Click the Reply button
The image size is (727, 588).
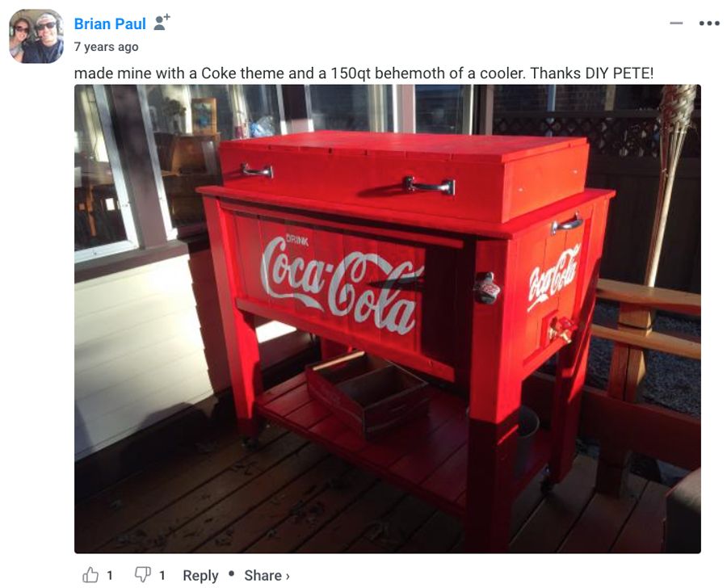coord(200,575)
